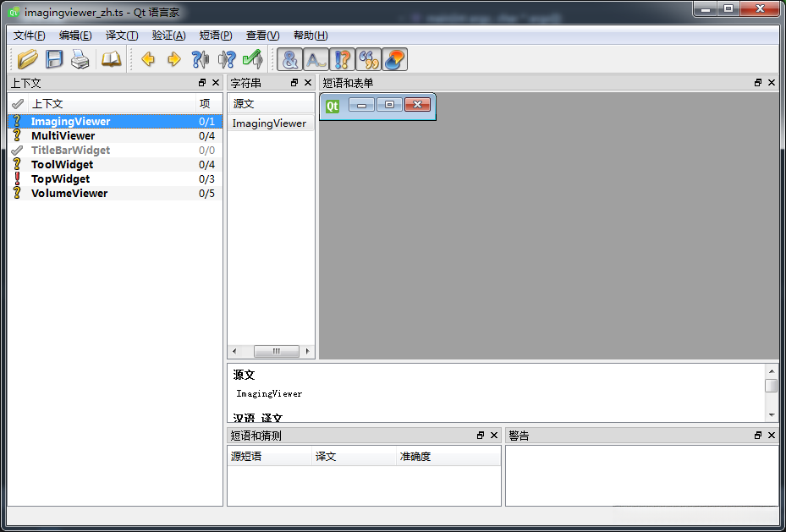Open the 短语(P) menu
This screenshot has width=786, height=532.
216,36
